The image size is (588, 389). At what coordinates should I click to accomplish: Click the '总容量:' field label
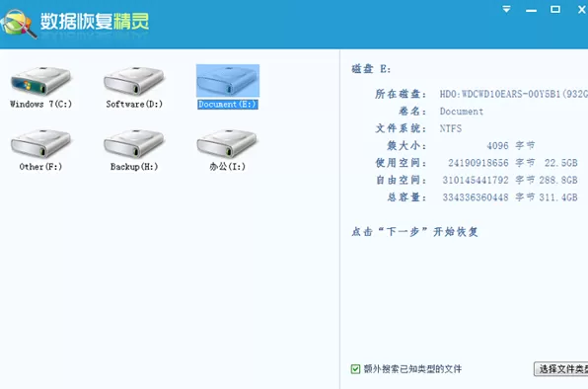point(406,197)
